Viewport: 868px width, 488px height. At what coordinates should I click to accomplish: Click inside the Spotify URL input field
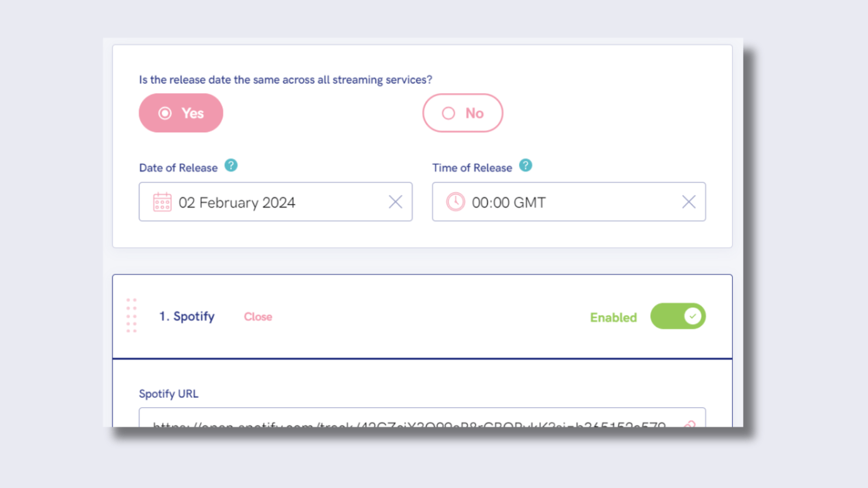380,424
